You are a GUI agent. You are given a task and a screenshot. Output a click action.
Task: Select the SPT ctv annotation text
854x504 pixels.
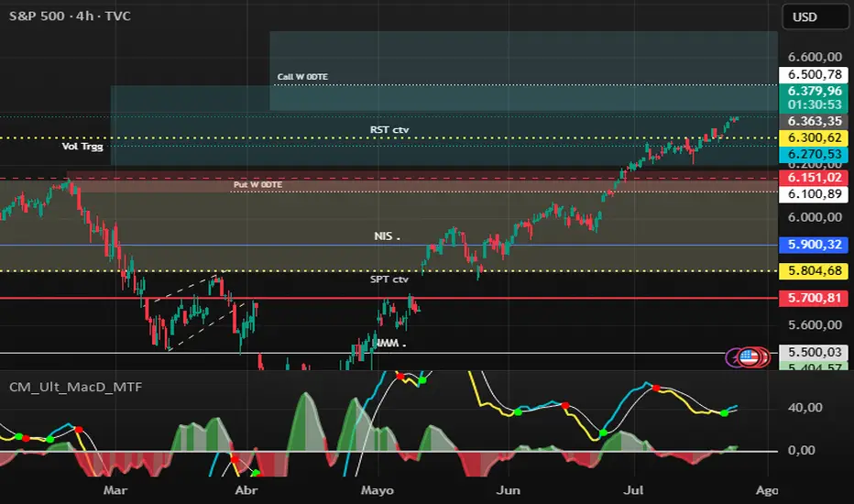[x=389, y=279]
